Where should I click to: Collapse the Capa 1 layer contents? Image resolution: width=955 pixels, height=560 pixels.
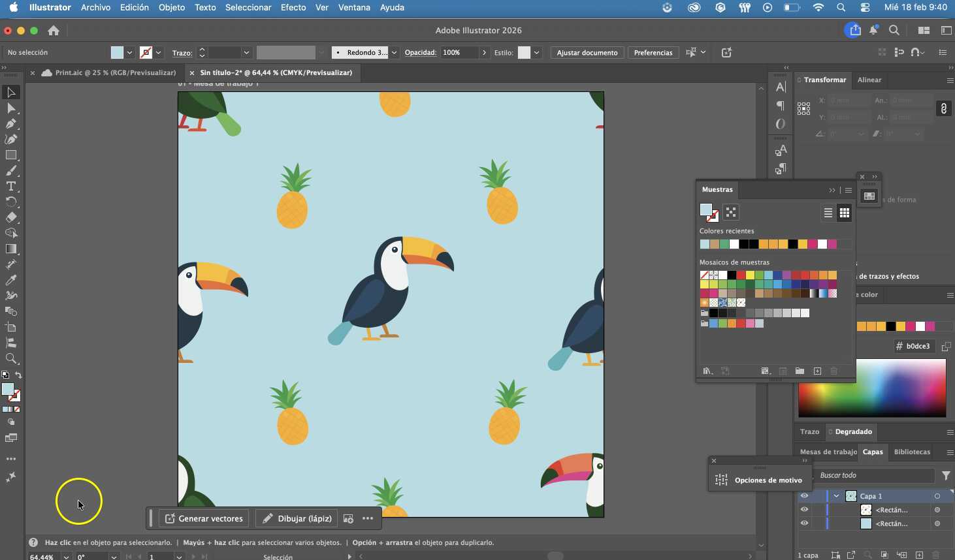click(x=836, y=496)
